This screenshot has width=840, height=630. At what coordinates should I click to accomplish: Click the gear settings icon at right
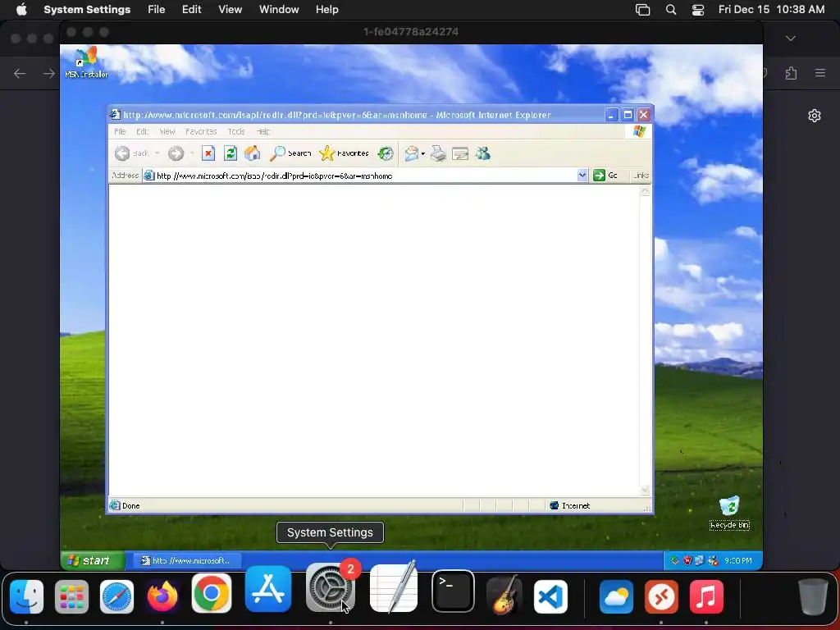point(815,116)
